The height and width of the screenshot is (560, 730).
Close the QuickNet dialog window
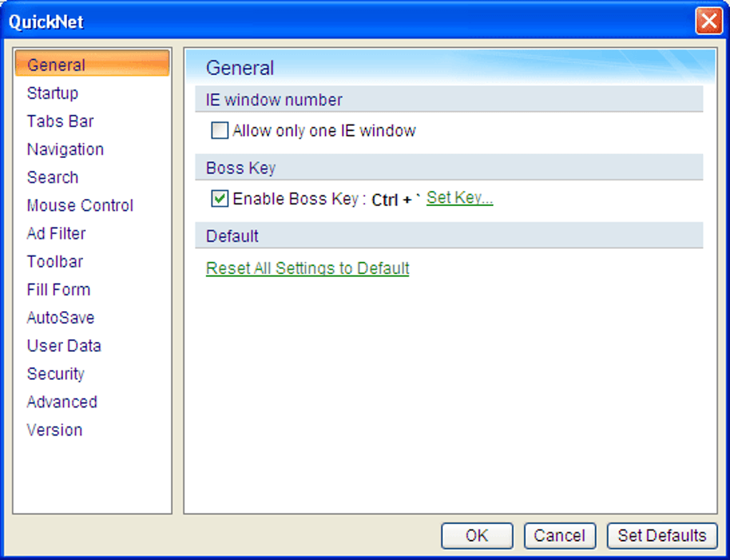709,21
